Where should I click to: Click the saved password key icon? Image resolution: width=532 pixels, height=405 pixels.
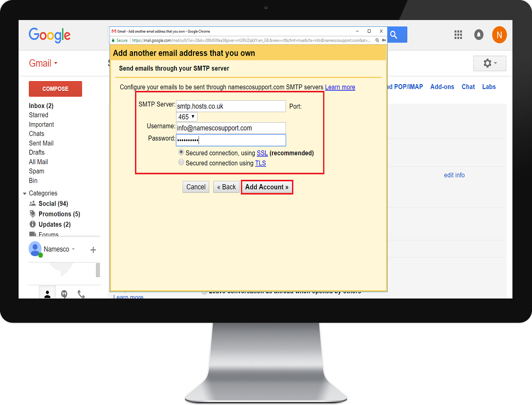(x=384, y=41)
